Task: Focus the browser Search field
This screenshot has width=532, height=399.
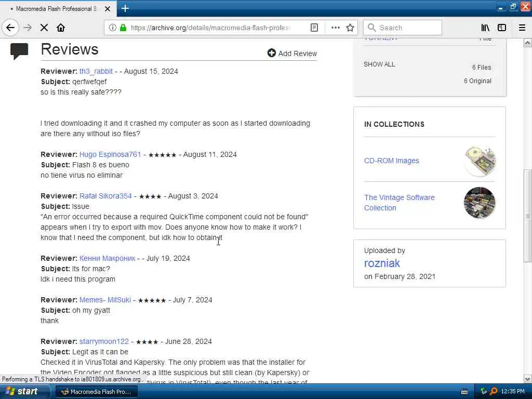Action: [403, 28]
